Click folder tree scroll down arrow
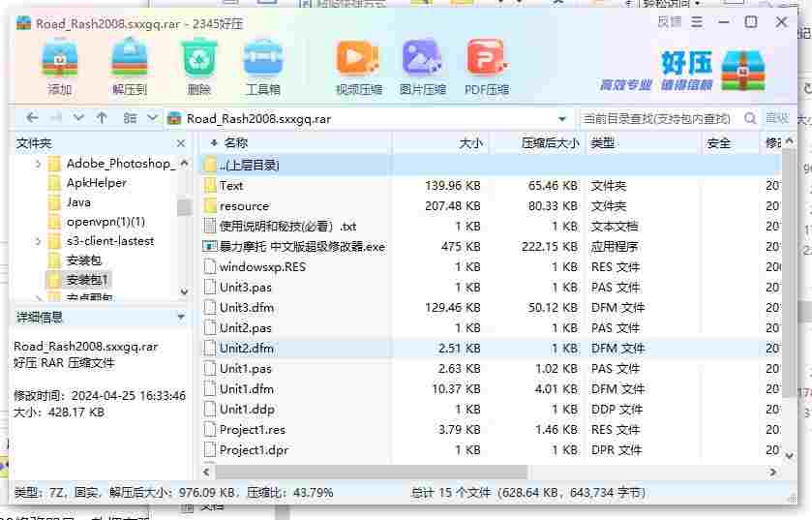The height and width of the screenshot is (520, 812). pos(184,291)
